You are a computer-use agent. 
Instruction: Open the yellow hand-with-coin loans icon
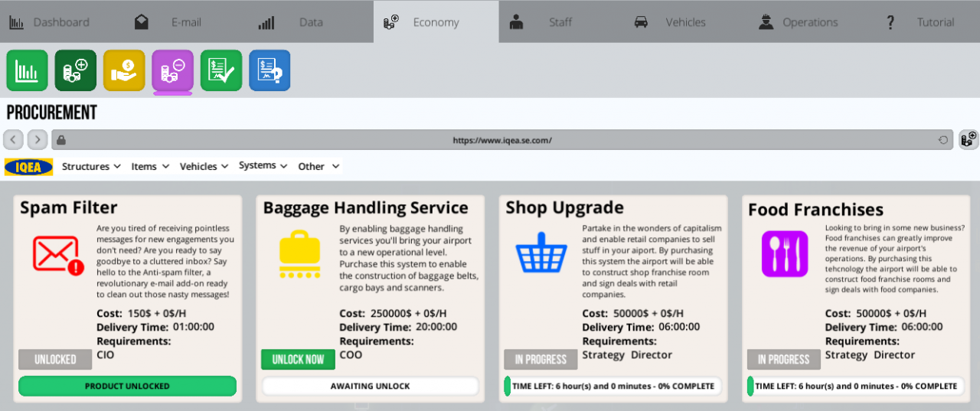[124, 70]
